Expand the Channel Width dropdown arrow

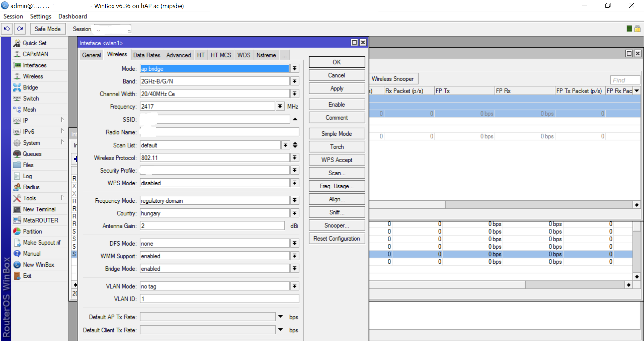(x=294, y=94)
